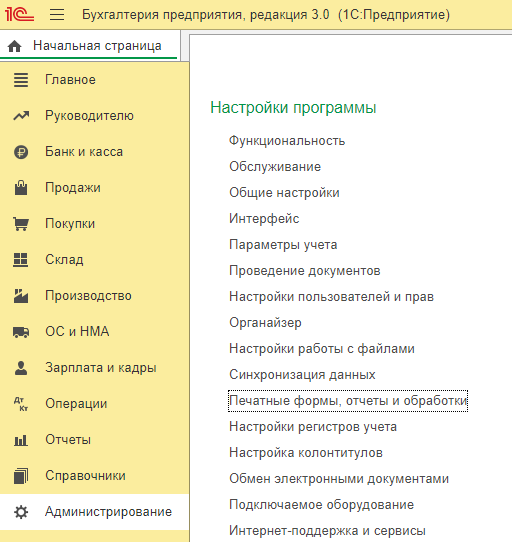This screenshot has height=542, width=512.
Task: Click the factory icon for Производство
Action: (21, 296)
